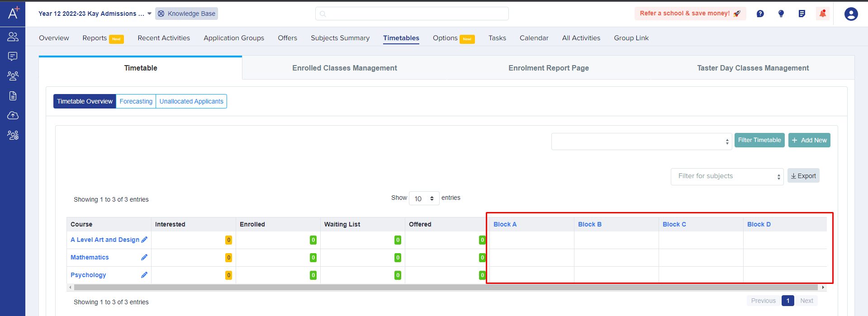The width and height of the screenshot is (868, 316).
Task: Change Show entries count dropdown
Action: coord(424,198)
